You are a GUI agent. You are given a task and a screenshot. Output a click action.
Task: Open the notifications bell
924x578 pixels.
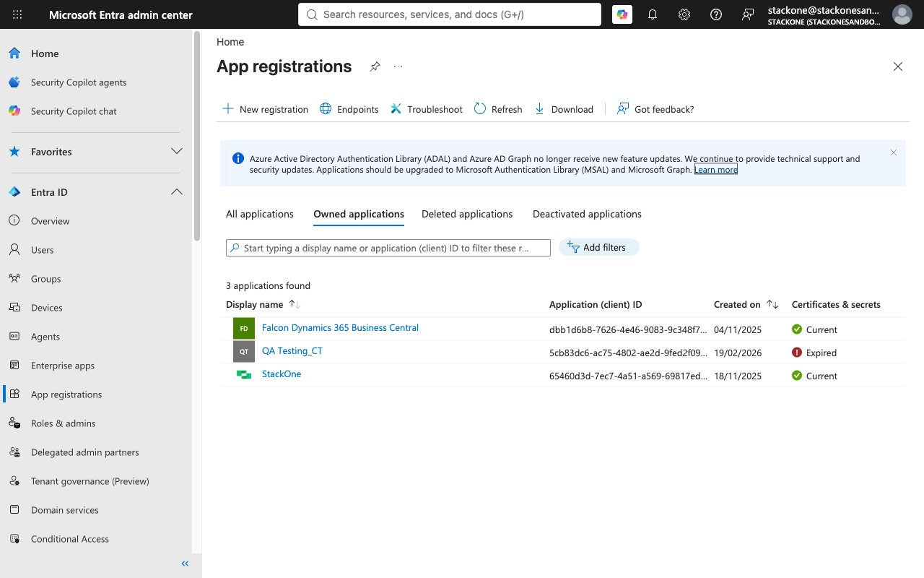pos(653,14)
